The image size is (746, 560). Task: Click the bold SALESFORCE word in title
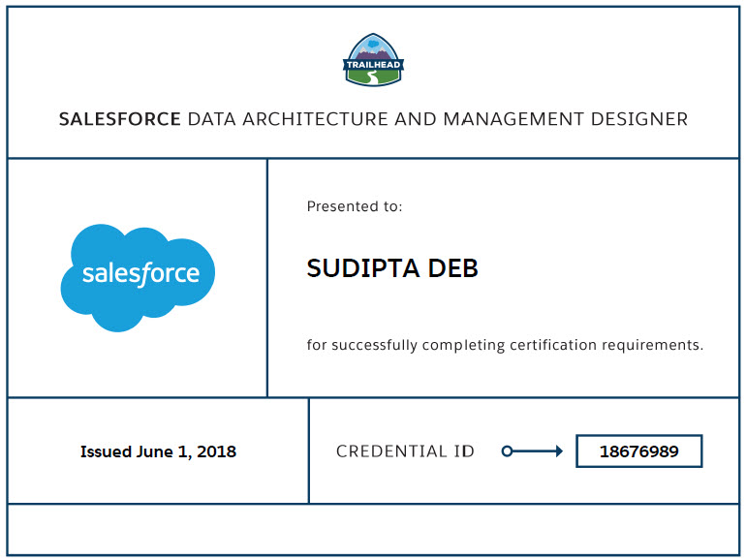click(x=119, y=120)
